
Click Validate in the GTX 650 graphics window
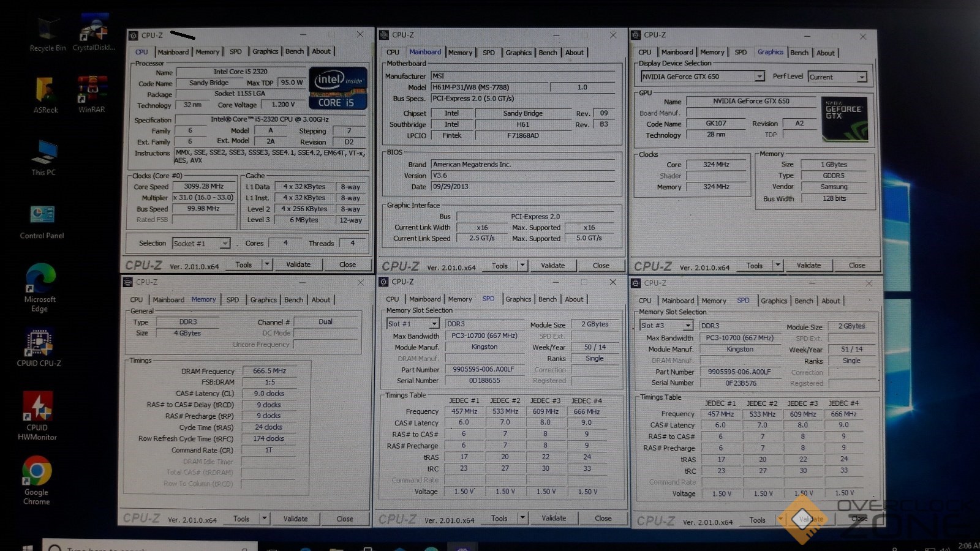[x=809, y=265]
